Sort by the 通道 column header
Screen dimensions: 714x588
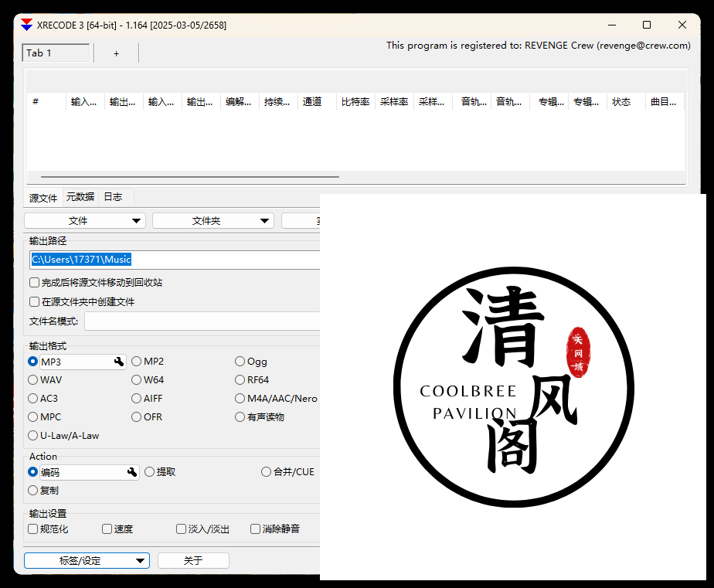tap(317, 101)
